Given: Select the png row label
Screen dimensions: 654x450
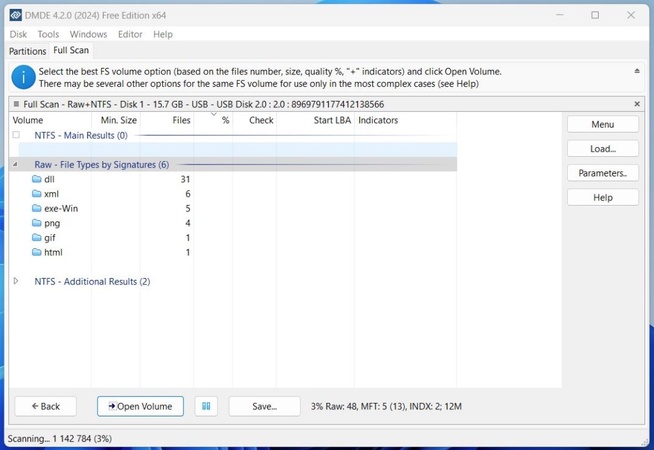Looking at the screenshot, I should [52, 223].
